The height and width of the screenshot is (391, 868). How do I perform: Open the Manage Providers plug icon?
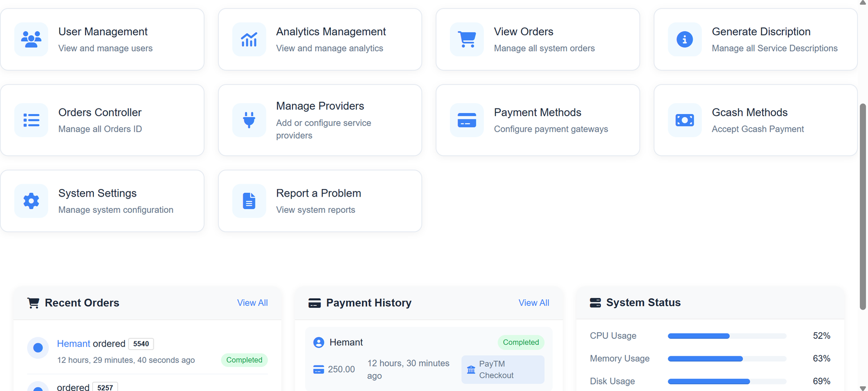(249, 120)
